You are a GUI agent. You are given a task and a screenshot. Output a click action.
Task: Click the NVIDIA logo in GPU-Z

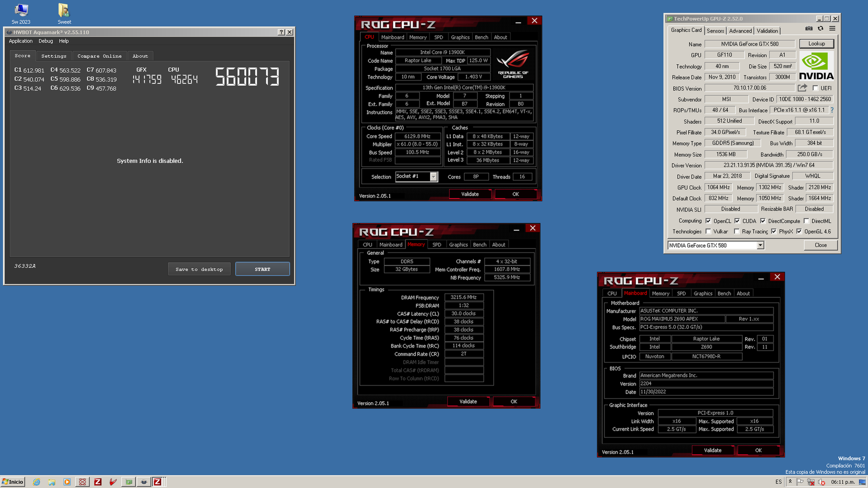816,66
